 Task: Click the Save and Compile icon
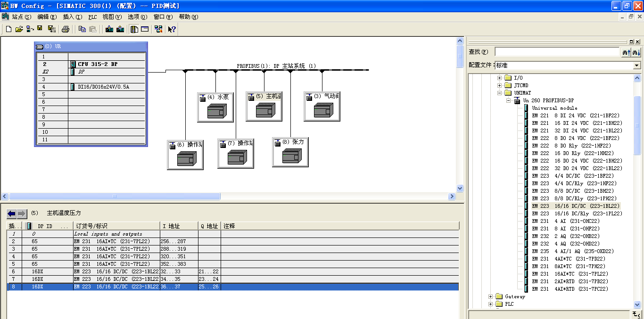click(51, 29)
